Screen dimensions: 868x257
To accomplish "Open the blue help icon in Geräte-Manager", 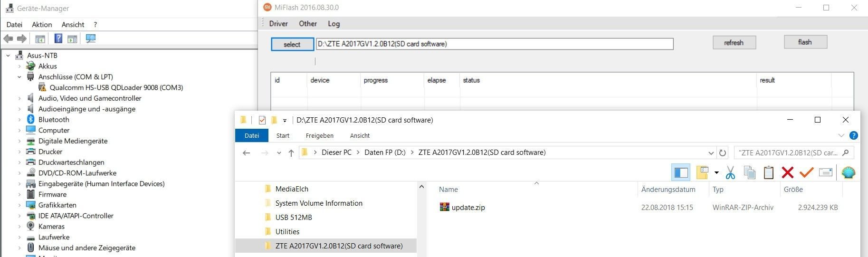I will coord(58,38).
